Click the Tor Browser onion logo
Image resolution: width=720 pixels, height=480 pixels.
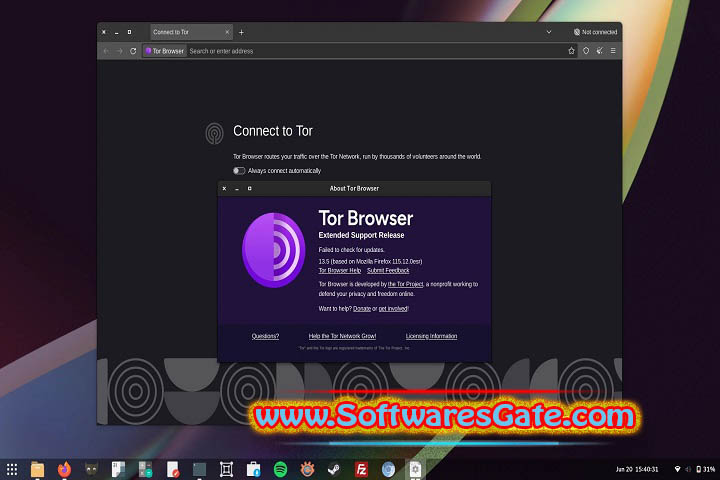coord(274,250)
